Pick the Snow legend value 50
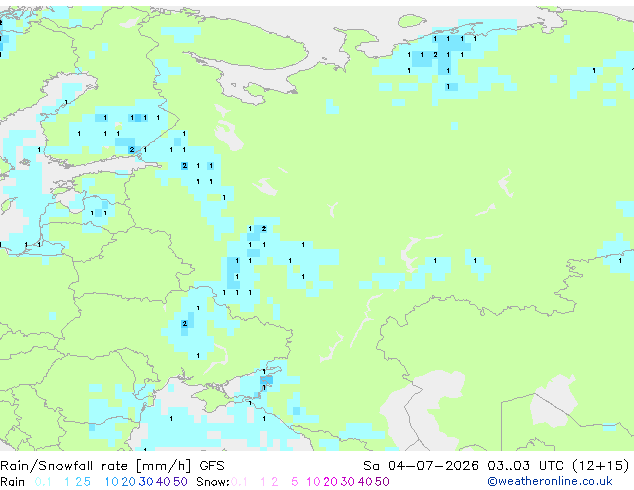The image size is (634, 490). 382,482
